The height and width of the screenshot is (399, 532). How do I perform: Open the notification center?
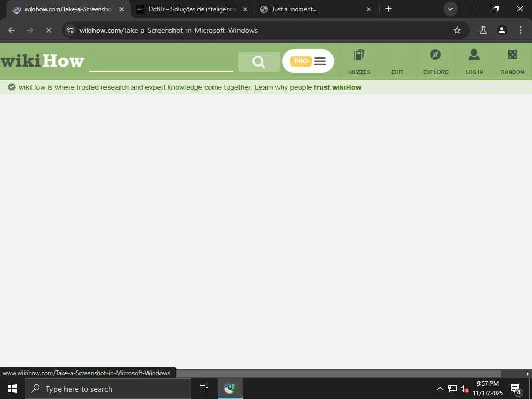click(x=515, y=389)
